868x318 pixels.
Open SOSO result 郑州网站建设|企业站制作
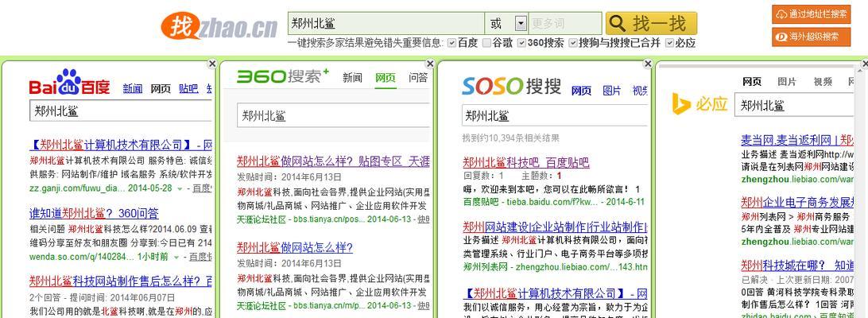pyautogui.click(x=556, y=227)
